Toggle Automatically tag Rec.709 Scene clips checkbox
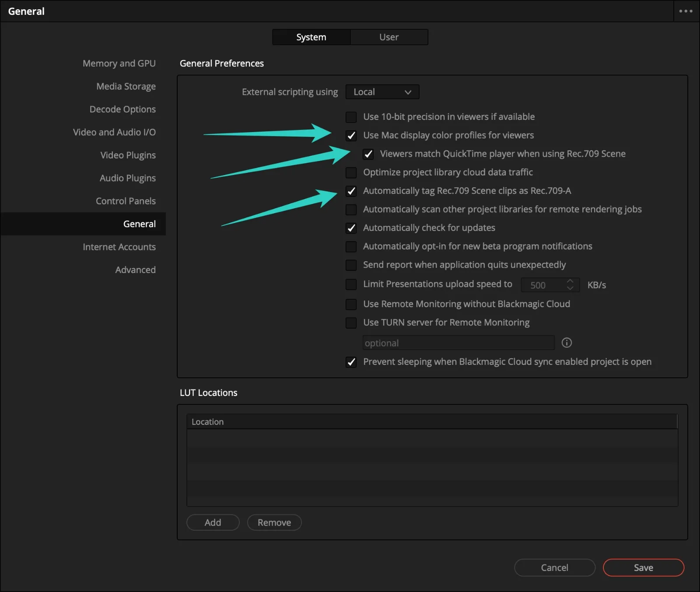Screen dimensions: 700x592 (351, 191)
